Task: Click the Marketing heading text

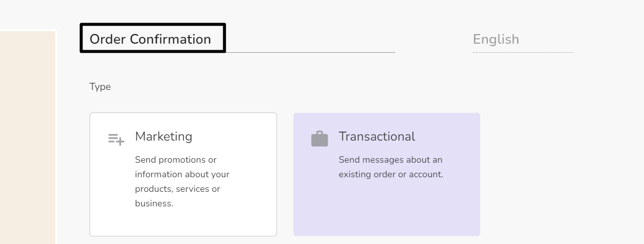Action: click(x=163, y=136)
